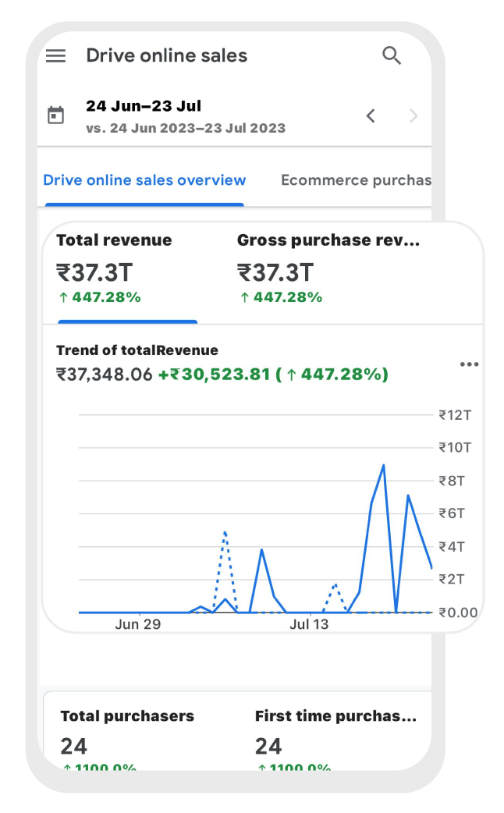Click the 447.28% change under Gross purchase revenue
Image resolution: width=504 pixels, height=813 pixels.
(281, 297)
